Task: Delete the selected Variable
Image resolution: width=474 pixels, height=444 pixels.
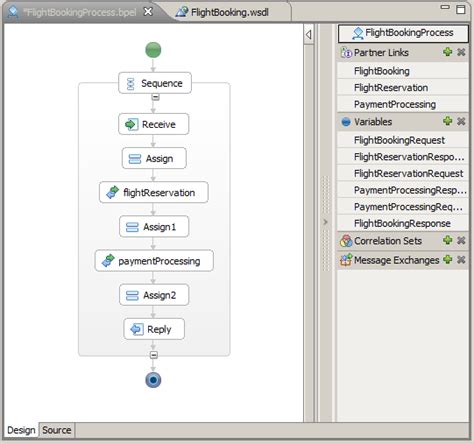Action: point(461,121)
